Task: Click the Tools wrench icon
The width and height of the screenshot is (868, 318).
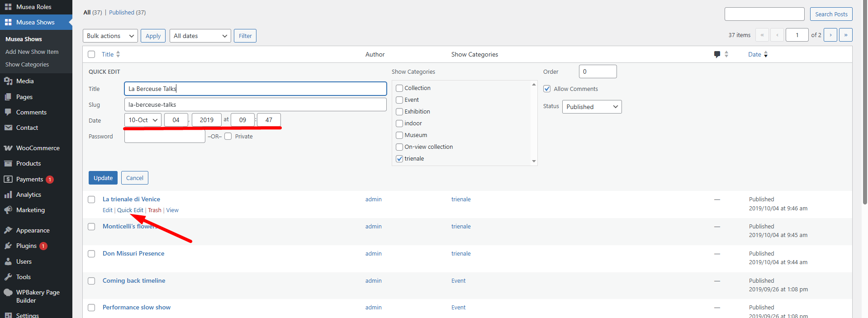Action: [x=8, y=277]
